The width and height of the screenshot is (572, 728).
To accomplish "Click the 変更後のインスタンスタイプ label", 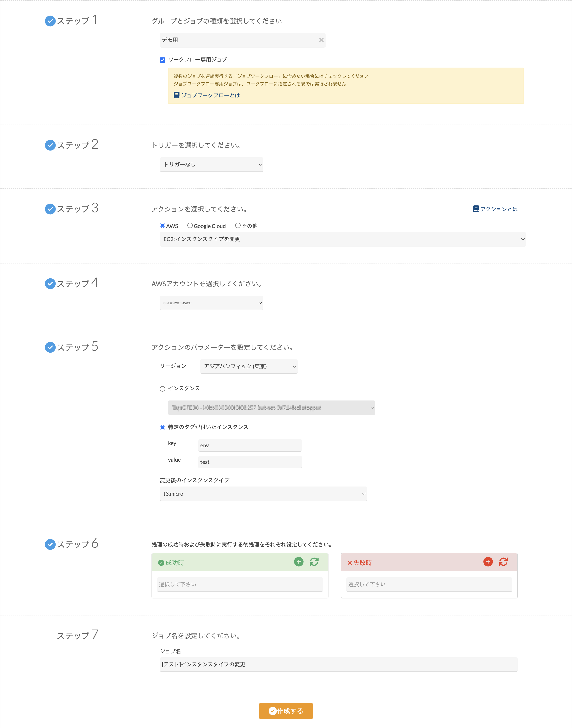I will (195, 480).
